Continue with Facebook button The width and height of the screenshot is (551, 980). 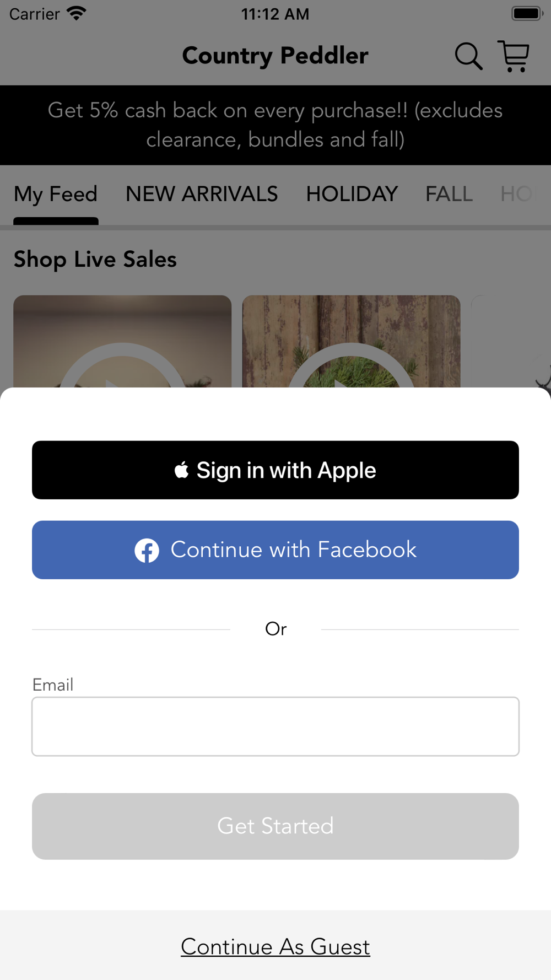click(275, 550)
